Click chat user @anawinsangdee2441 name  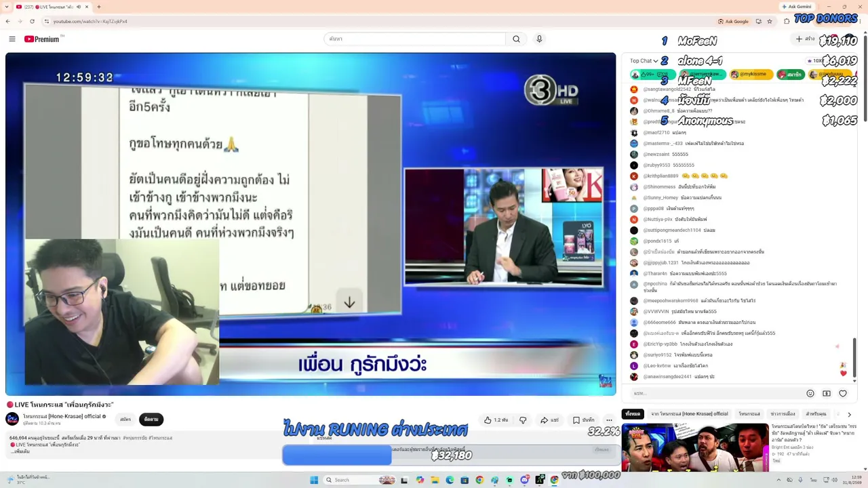click(667, 377)
